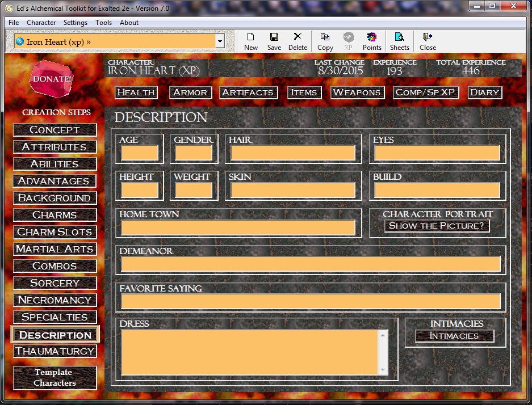Copy the character using the Copy icon
Screen dimensions: 532x405
(325, 41)
